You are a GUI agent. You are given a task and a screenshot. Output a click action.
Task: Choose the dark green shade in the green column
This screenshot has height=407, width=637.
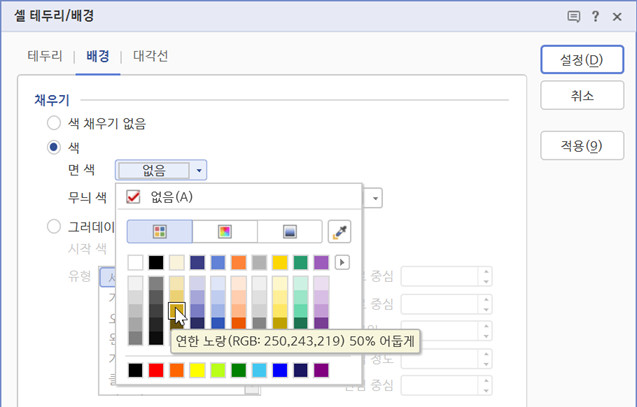301,323
